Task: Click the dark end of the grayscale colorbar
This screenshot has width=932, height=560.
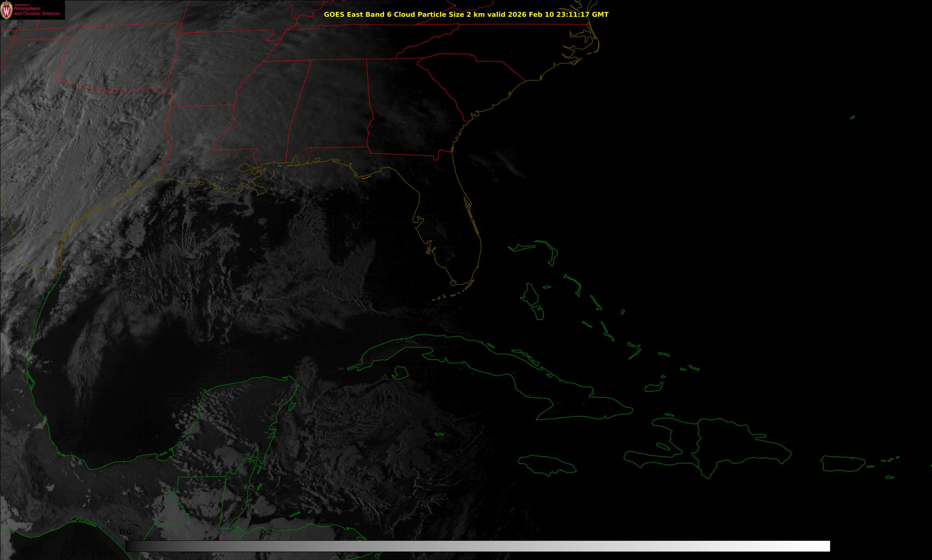Action: tap(132, 546)
